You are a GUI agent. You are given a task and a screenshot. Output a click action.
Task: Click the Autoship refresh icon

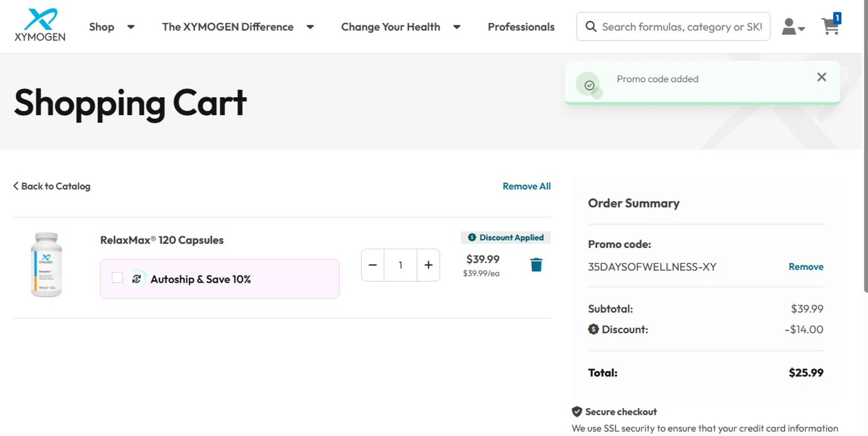[137, 279]
